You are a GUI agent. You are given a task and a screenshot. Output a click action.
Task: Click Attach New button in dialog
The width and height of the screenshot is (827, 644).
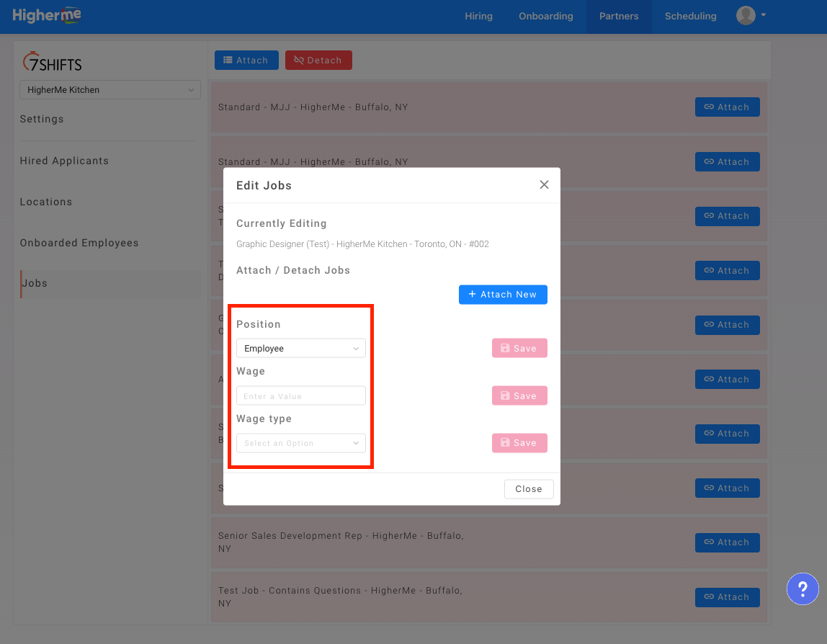pyautogui.click(x=503, y=295)
